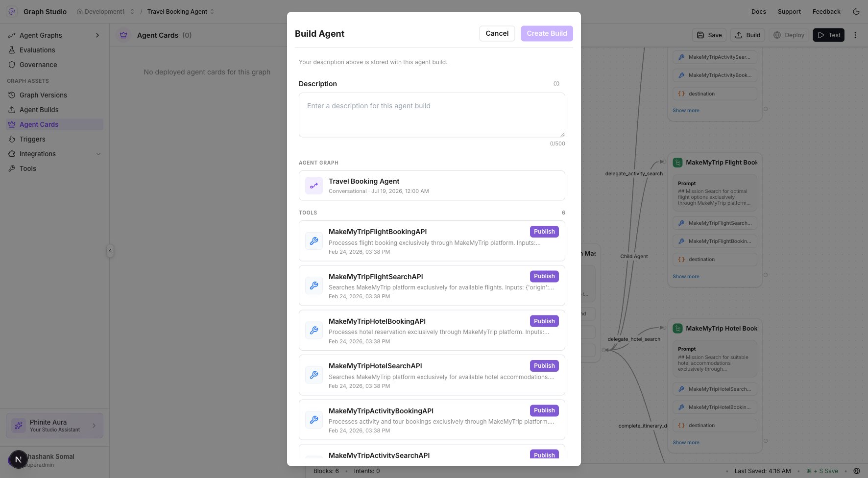Screen dimensions: 868x478
Task: Show more on the Hotel Book node
Action: 686,443
